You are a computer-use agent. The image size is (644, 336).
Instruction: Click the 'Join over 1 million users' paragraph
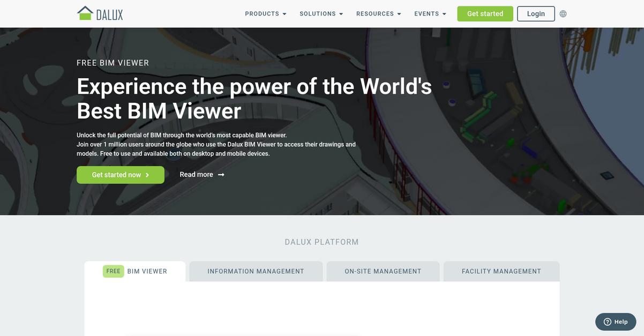216,149
